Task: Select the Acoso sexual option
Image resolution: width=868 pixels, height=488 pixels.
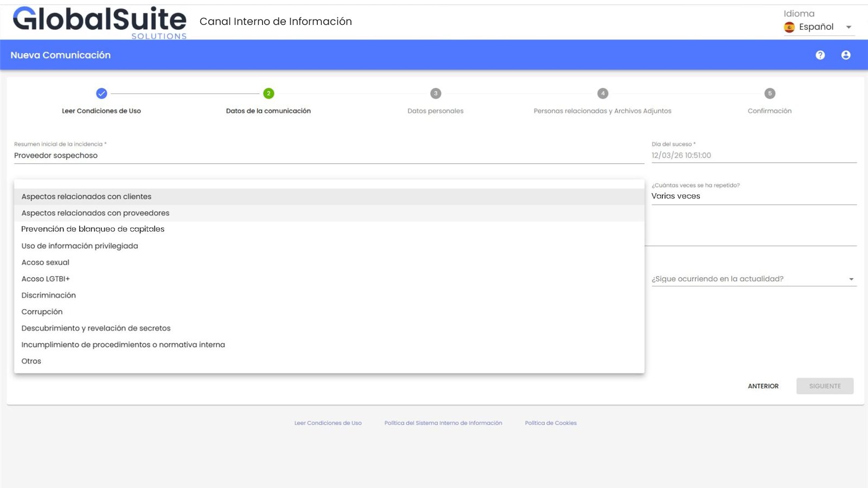Action: pos(329,262)
